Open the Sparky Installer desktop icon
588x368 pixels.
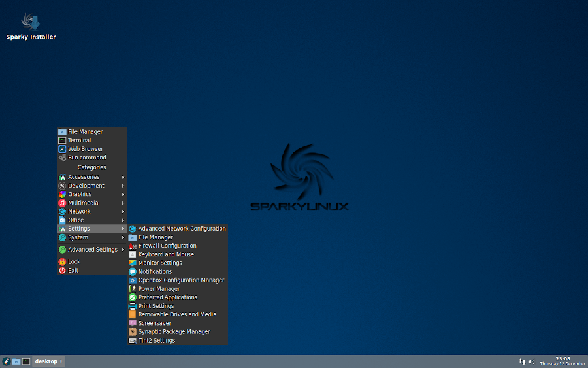click(31, 26)
